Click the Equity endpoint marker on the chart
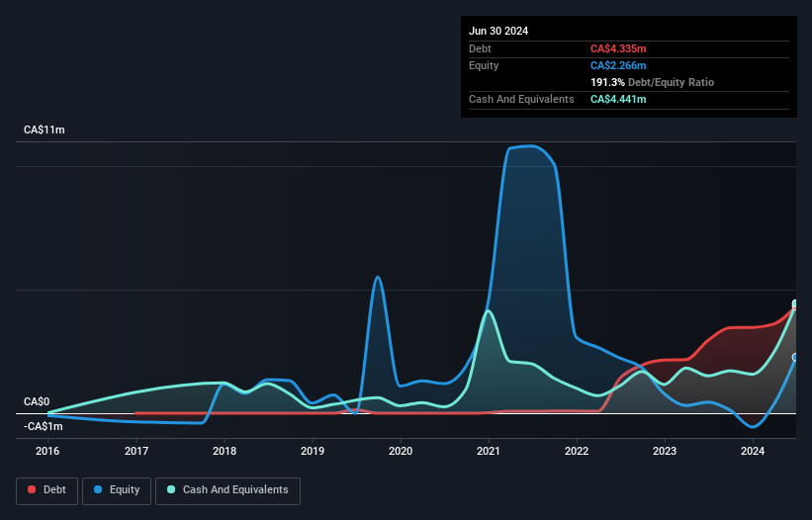 (x=795, y=358)
